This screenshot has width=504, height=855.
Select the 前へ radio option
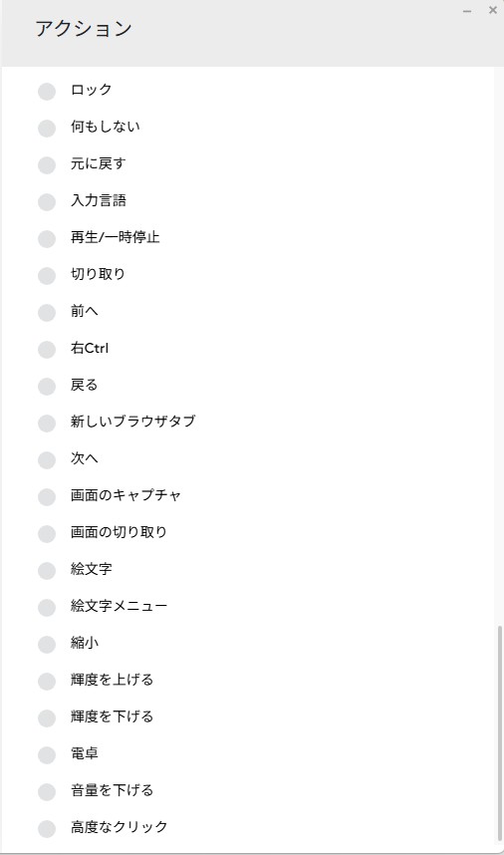coord(47,312)
